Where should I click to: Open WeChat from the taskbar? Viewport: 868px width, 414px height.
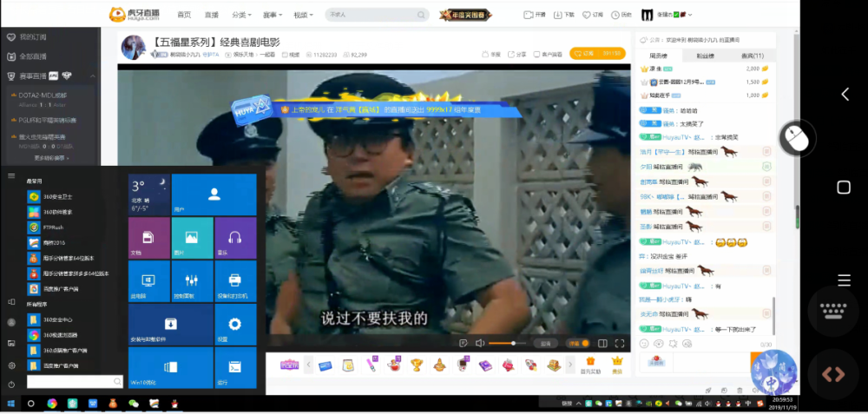[x=134, y=404]
